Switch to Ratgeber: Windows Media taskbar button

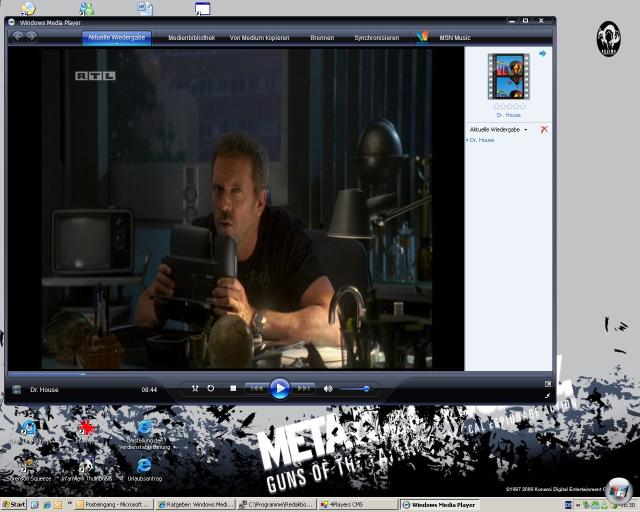[x=196, y=505]
